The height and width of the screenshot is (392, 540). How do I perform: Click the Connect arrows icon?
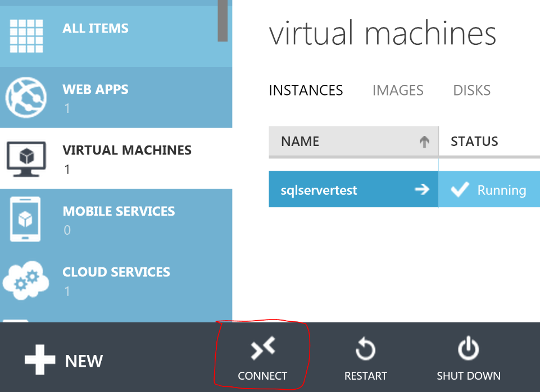(263, 348)
